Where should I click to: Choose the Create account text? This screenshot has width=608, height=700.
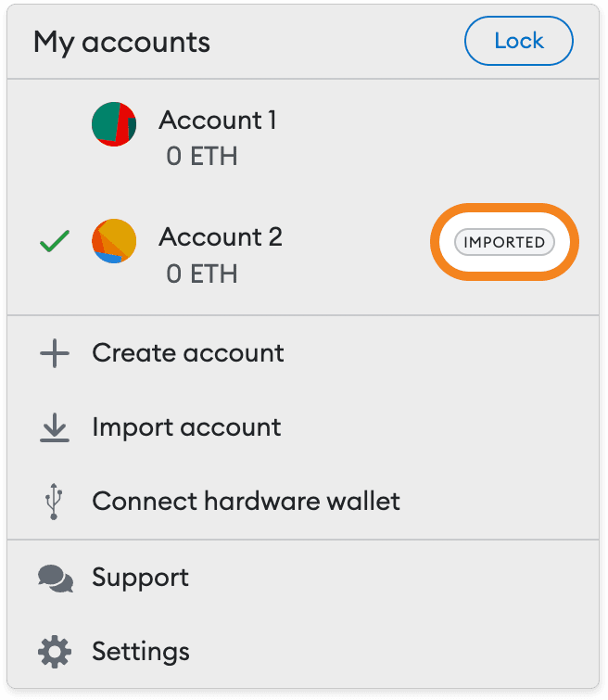click(188, 353)
